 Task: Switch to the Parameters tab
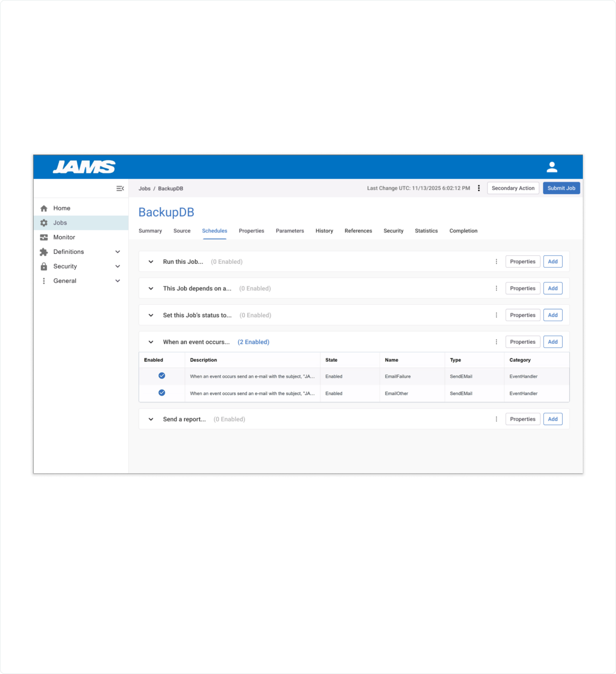(290, 231)
